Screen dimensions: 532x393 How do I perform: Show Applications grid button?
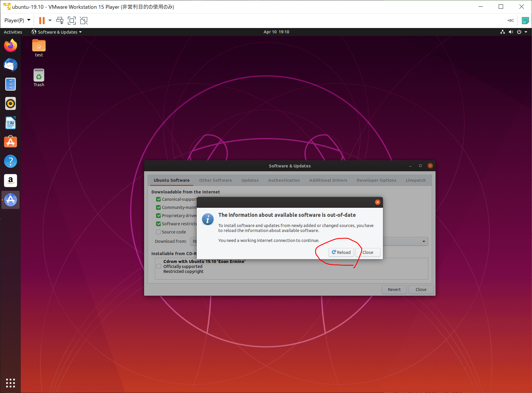11,383
